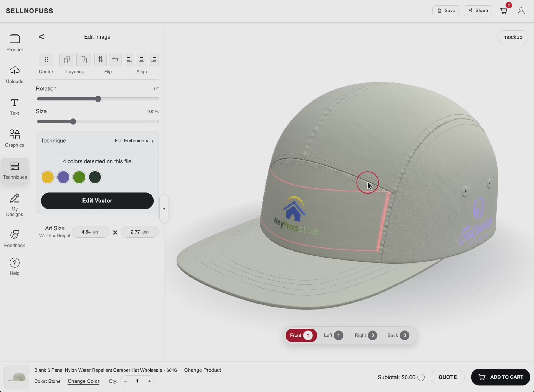Screen dimensions: 534x392
Task: Click the Edit Vector button
Action: click(97, 201)
